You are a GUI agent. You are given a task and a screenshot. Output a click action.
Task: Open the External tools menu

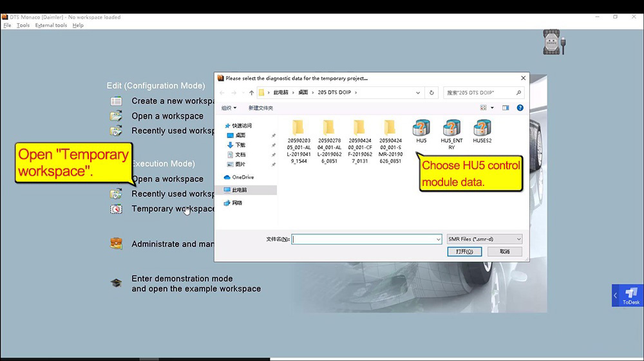[51, 25]
